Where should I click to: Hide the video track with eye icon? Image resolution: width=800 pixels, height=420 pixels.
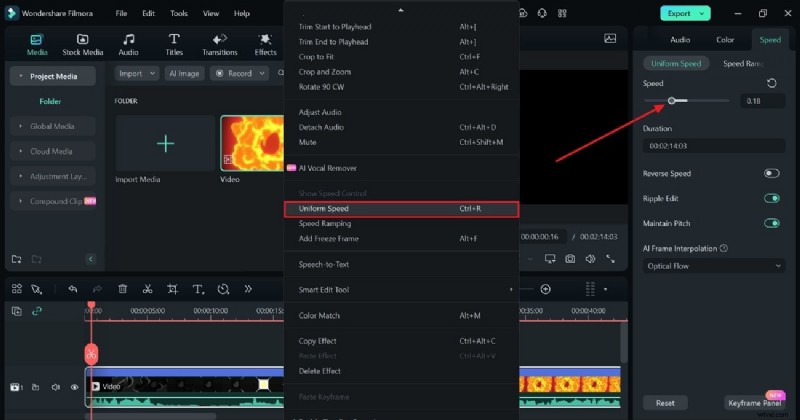tap(74, 386)
